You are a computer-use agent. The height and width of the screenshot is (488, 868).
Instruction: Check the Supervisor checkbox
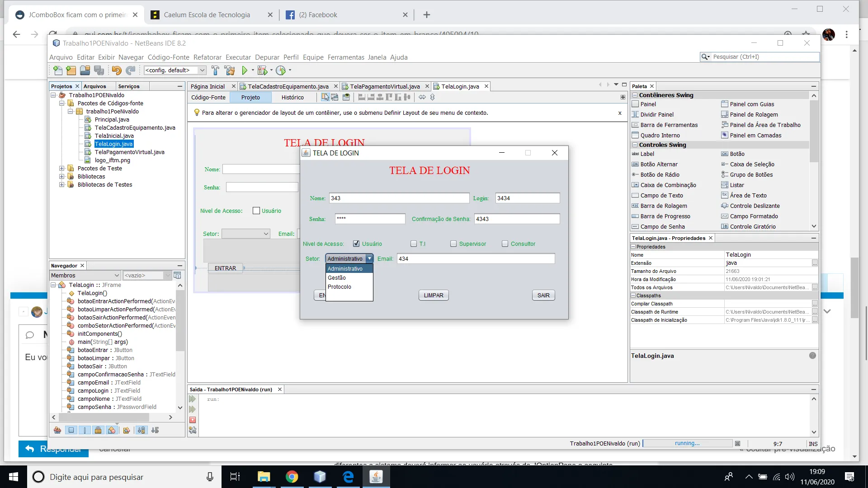tap(453, 244)
